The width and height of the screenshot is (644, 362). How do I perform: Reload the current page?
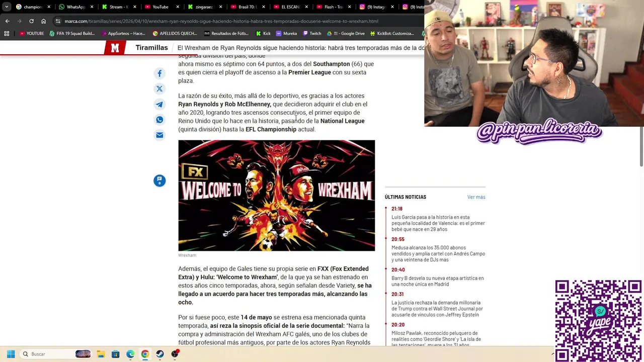pyautogui.click(x=31, y=21)
